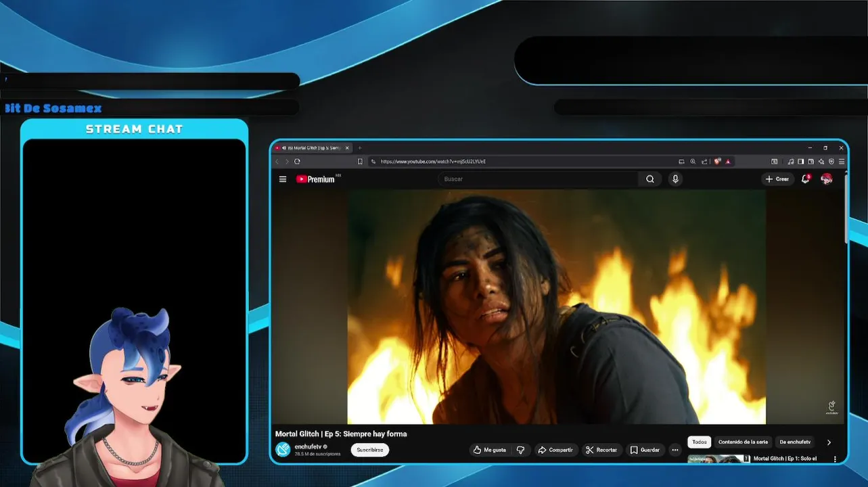Show more filter chips with right chevron

[x=829, y=442]
